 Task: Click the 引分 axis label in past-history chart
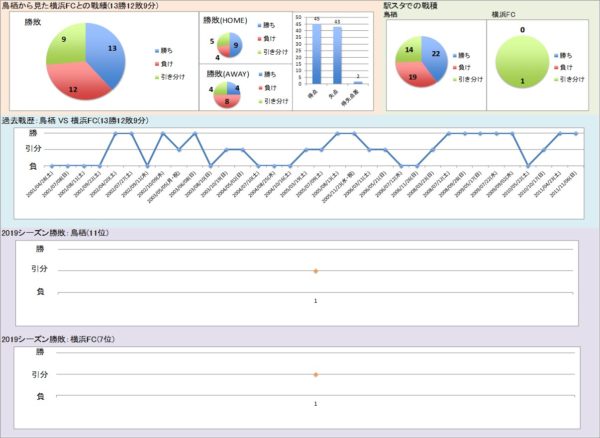pyautogui.click(x=31, y=149)
